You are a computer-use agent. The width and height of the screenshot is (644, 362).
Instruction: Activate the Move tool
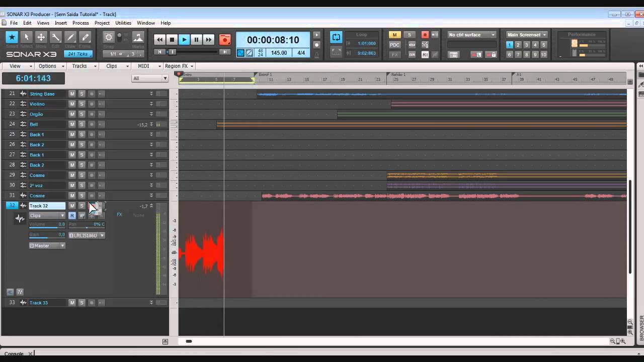pos(41,37)
